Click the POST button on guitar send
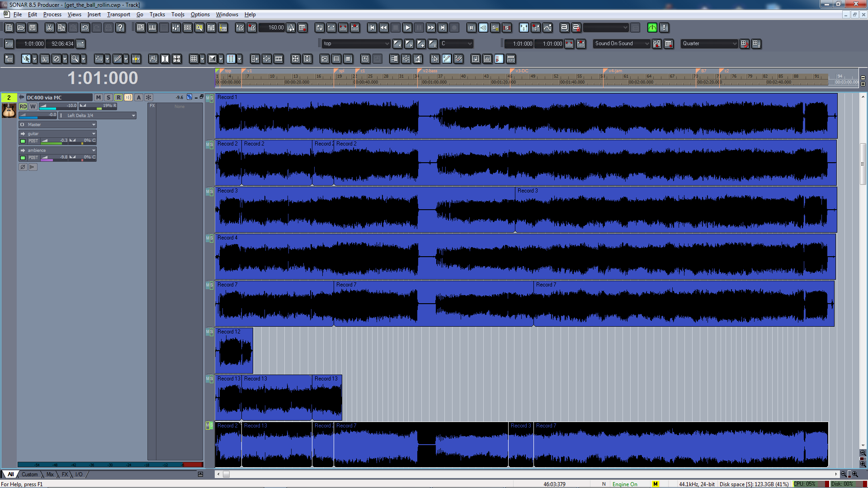This screenshot has width=868, height=488. [x=33, y=141]
